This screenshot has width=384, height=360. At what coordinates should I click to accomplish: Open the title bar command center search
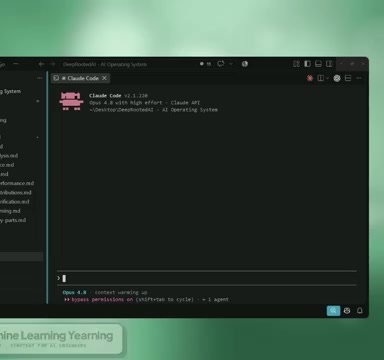coord(105,64)
